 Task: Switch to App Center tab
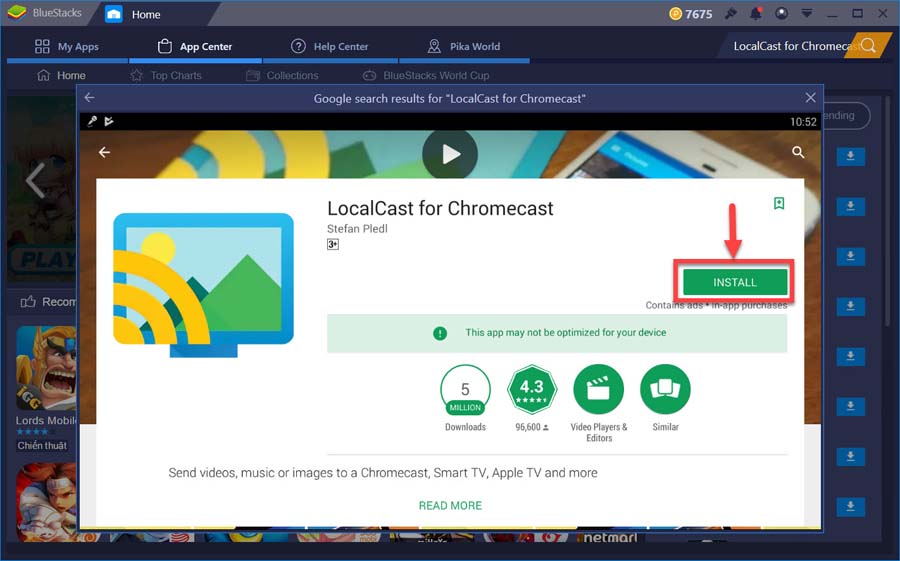pos(195,47)
